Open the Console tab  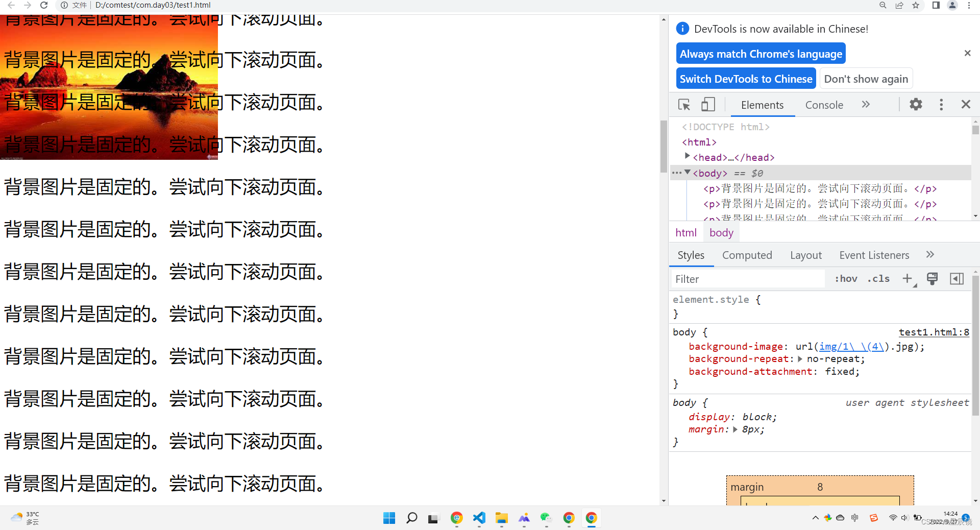824,105
